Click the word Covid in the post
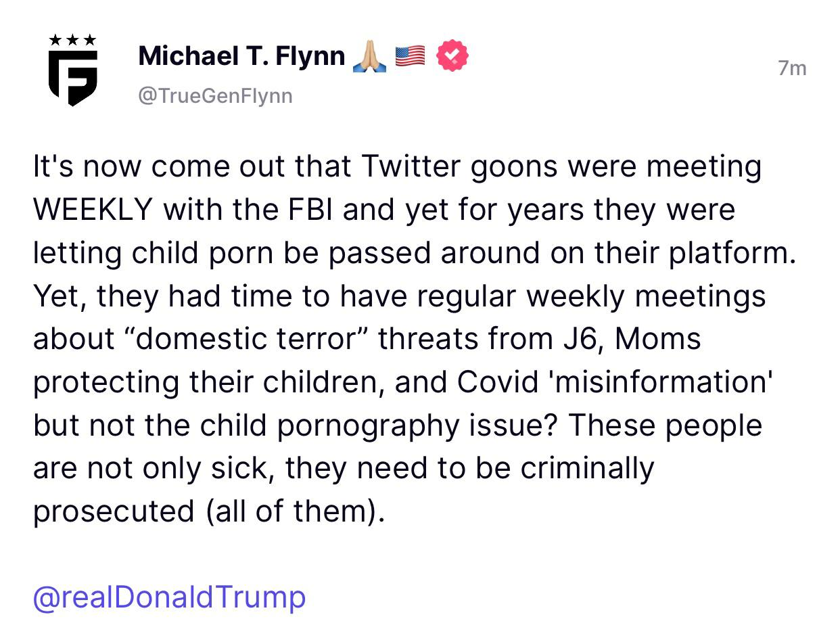This screenshot has width=840, height=642. click(497, 382)
